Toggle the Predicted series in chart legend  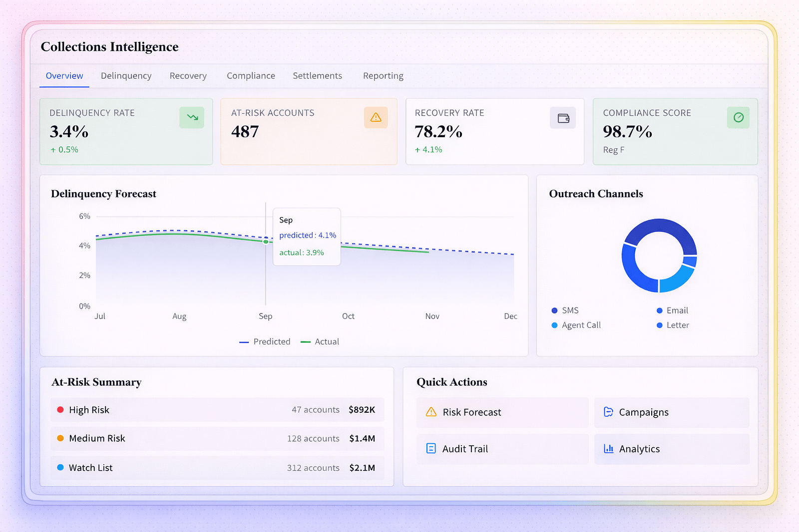265,342
